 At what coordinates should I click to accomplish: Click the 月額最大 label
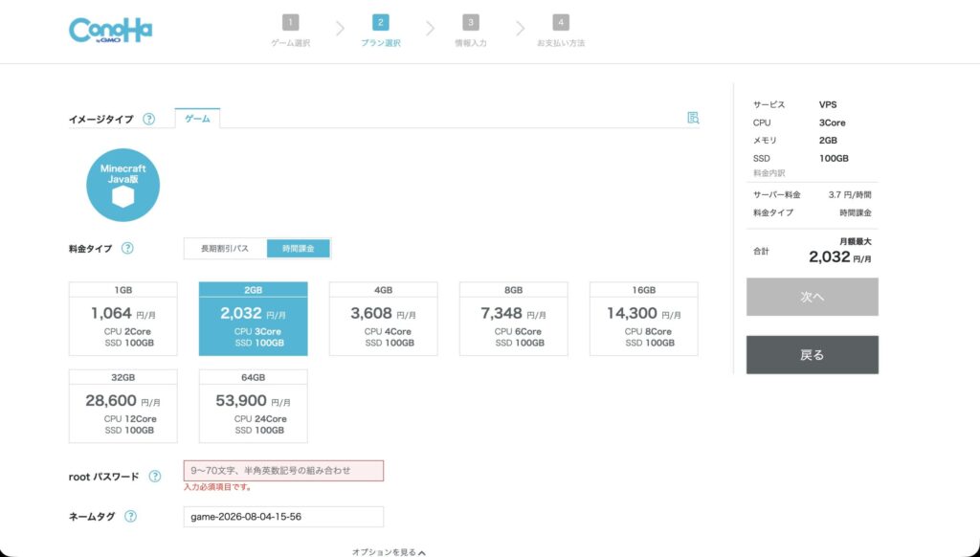coord(855,241)
